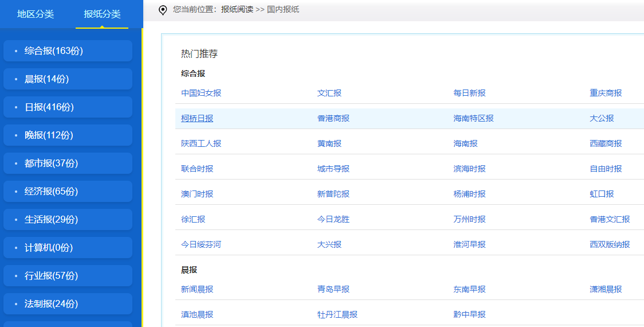Open 海南特区报 link

click(x=474, y=118)
